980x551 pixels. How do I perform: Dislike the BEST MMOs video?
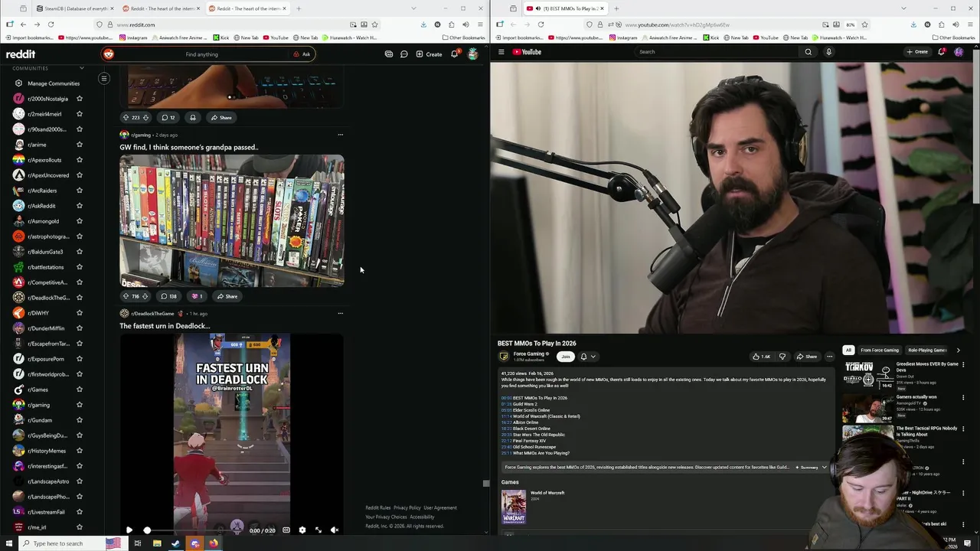pyautogui.click(x=782, y=357)
